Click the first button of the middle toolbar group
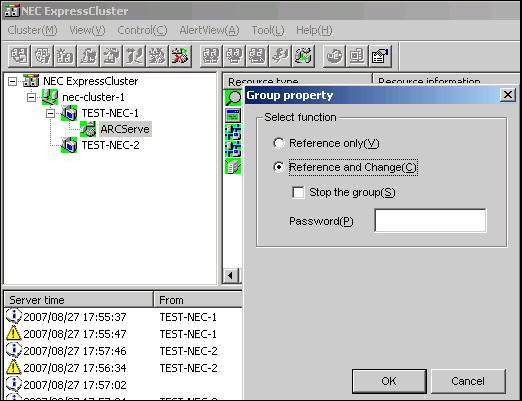Screen dimensions: 522x401 coord(211,56)
